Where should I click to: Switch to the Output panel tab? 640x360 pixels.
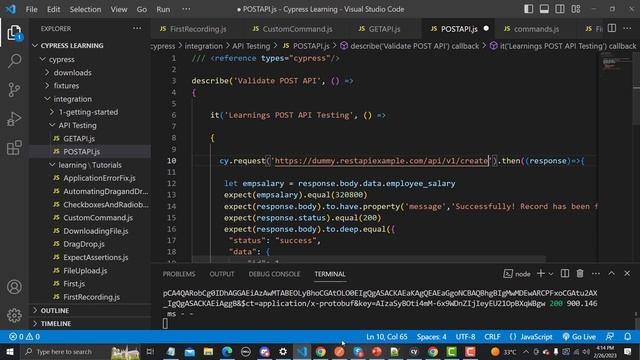[x=222, y=274]
